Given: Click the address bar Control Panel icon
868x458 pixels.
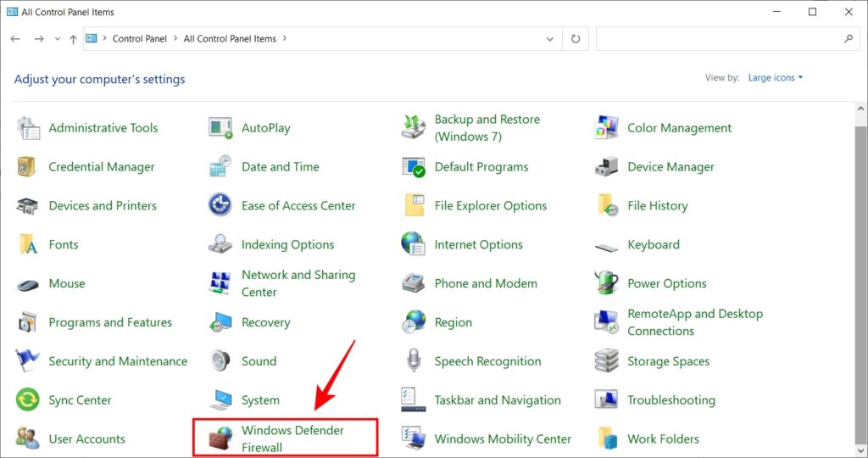Looking at the screenshot, I should pos(92,38).
